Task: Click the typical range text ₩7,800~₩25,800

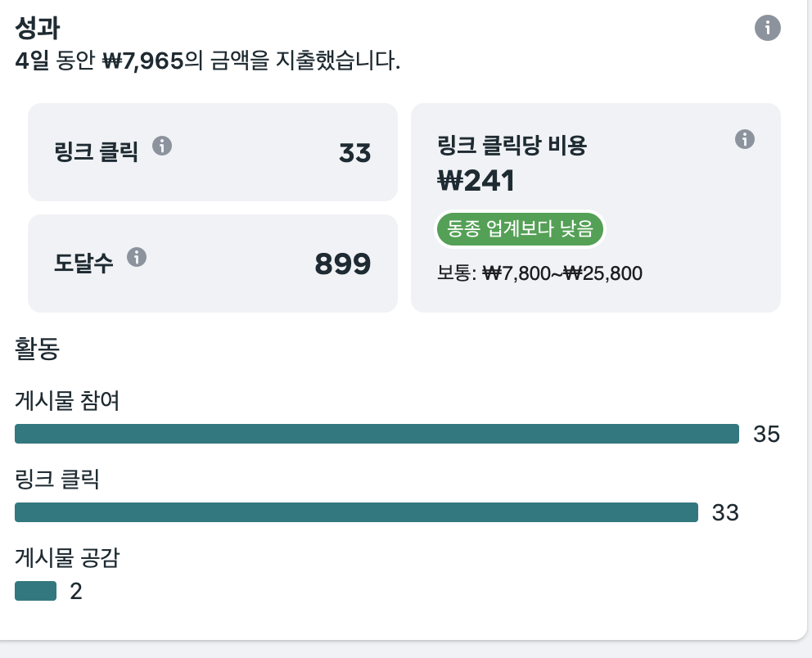Action: point(562,273)
